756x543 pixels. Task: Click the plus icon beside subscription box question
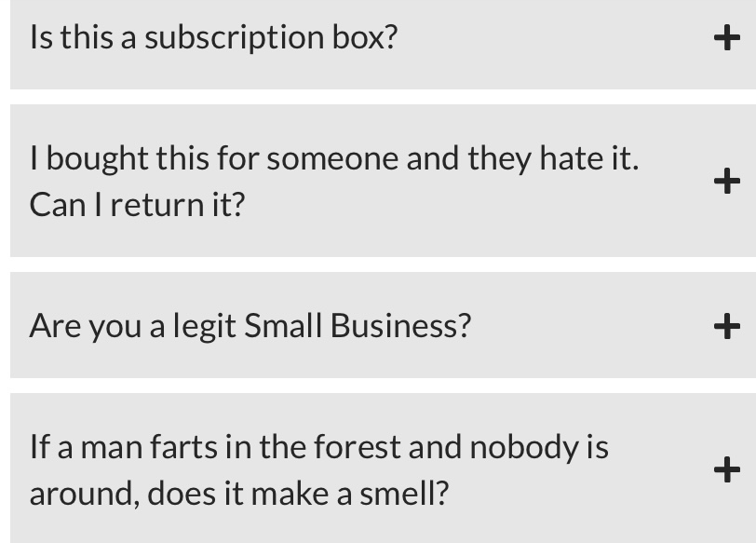[x=725, y=38]
